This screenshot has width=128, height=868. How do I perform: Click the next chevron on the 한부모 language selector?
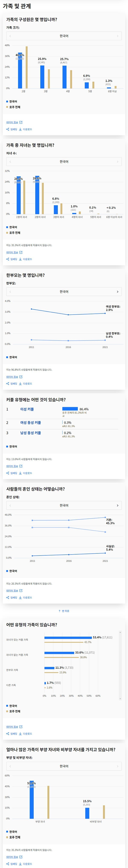118,292
